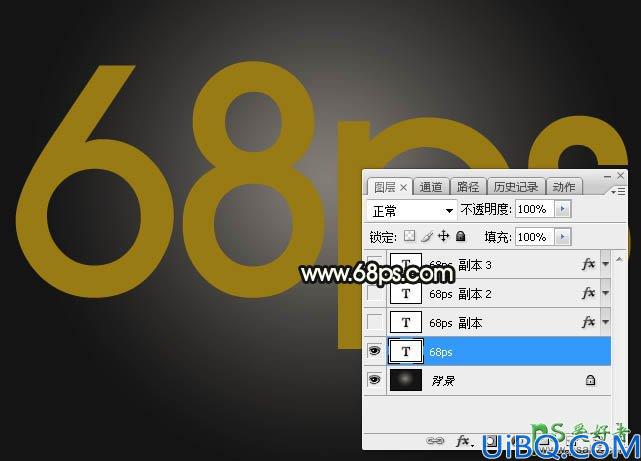The width and height of the screenshot is (641, 461).
Task: Expand effects arrow on 68ps 副本 3 layer
Action: point(605,264)
